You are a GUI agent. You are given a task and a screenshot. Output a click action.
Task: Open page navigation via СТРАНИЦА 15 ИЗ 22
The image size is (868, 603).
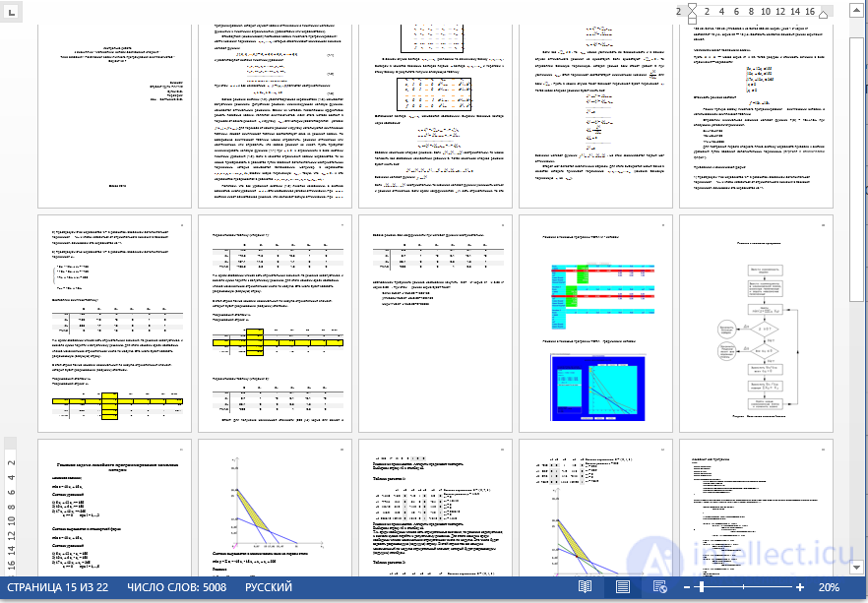57,587
